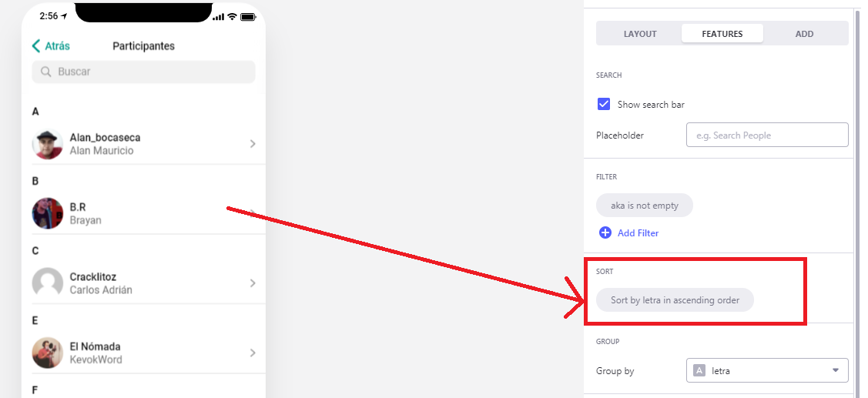Click the search magnifier icon in Buscar
The height and width of the screenshot is (398, 868).
click(46, 72)
